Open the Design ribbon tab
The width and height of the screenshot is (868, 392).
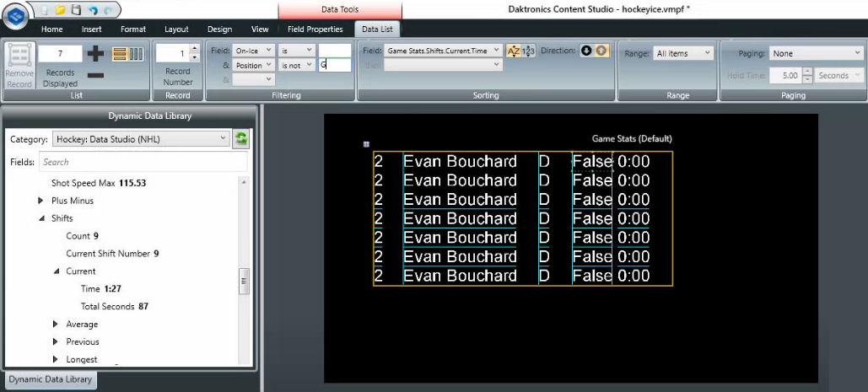[219, 29]
